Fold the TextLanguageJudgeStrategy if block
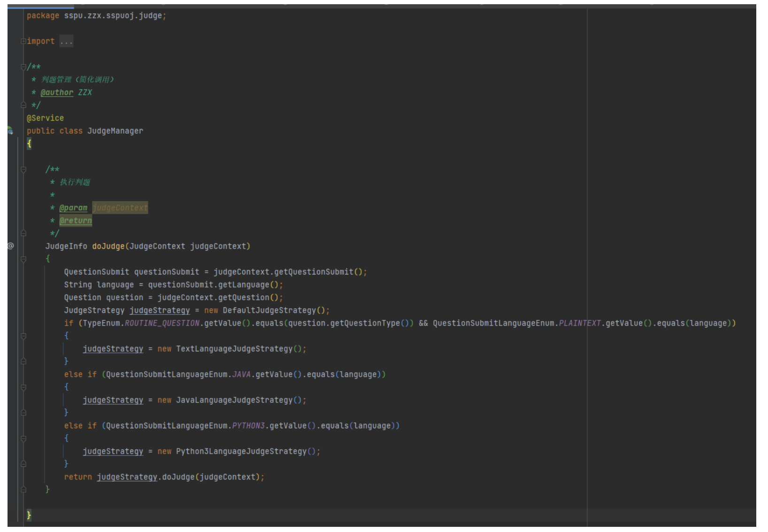This screenshot has height=532, width=768. point(23,336)
